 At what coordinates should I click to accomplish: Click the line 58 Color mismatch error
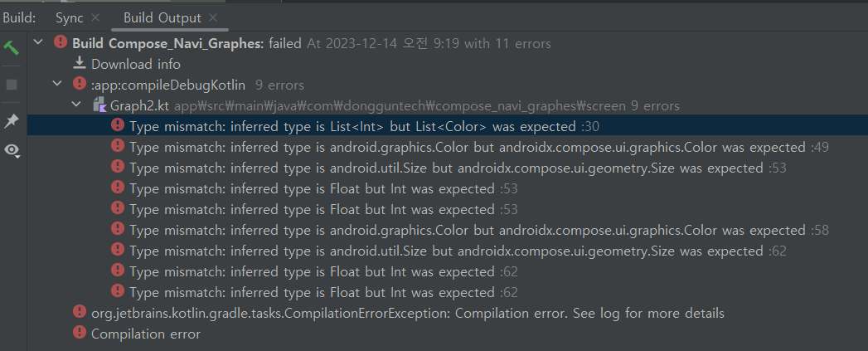coord(467,230)
